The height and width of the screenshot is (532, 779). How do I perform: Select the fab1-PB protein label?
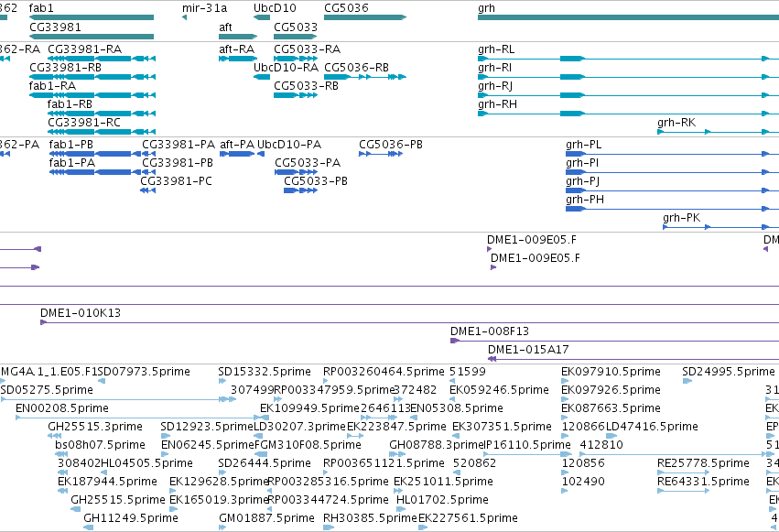(x=71, y=145)
